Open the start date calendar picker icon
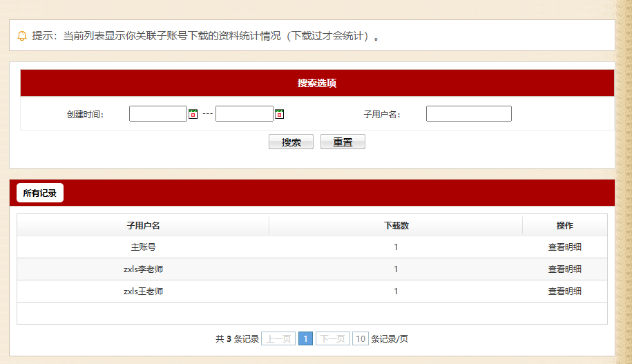Screen dimensions: 632x364 point(193,114)
